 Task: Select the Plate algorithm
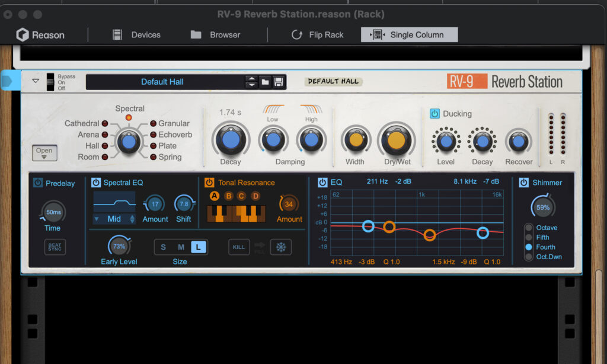(x=153, y=146)
